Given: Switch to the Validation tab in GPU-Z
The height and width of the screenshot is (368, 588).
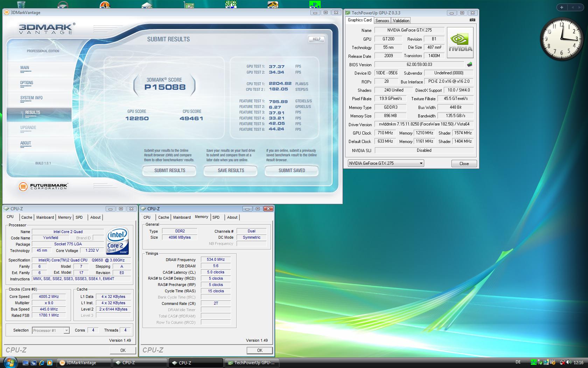Looking at the screenshot, I should click(401, 21).
